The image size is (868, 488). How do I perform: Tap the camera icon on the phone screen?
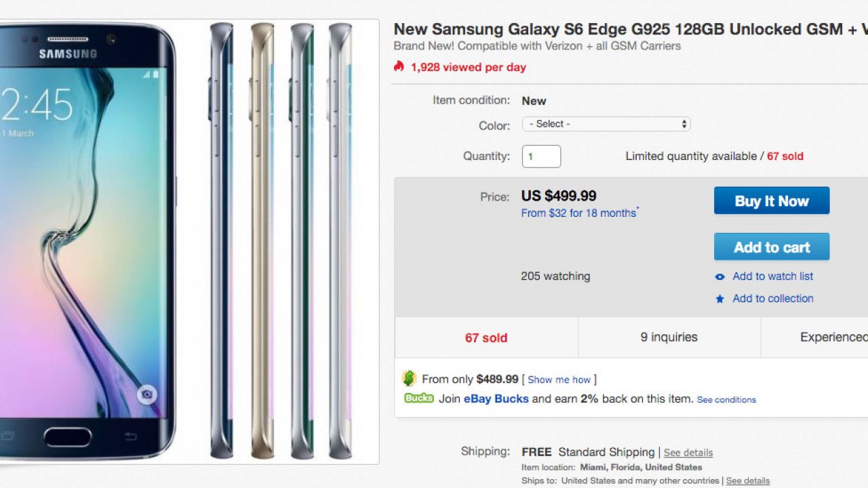[146, 394]
